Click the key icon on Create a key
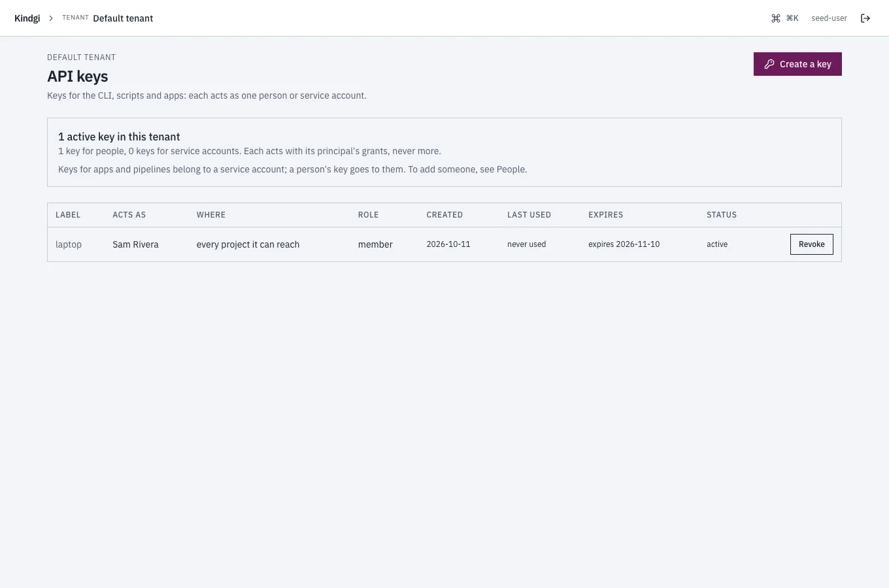The image size is (889, 588). tap(769, 64)
